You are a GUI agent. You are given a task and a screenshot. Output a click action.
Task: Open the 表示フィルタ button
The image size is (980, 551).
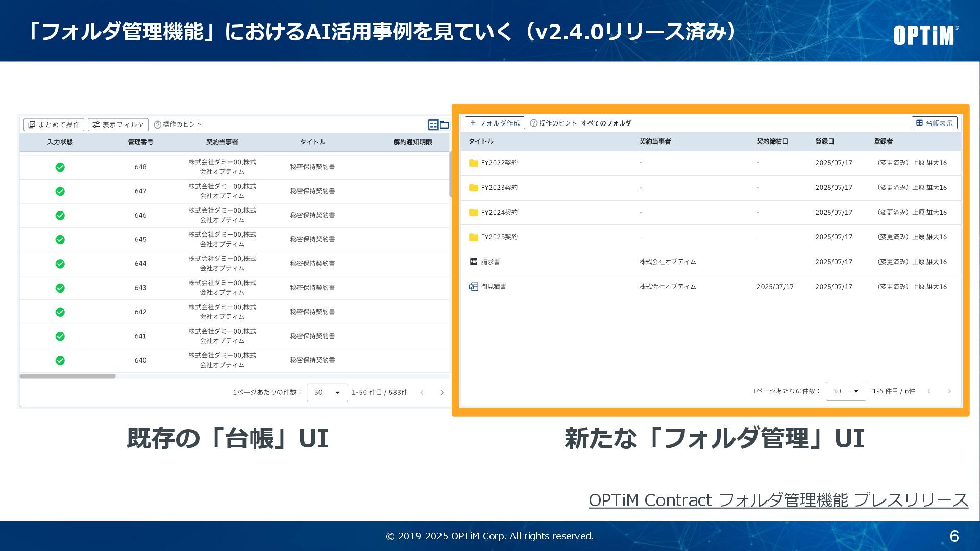(118, 124)
